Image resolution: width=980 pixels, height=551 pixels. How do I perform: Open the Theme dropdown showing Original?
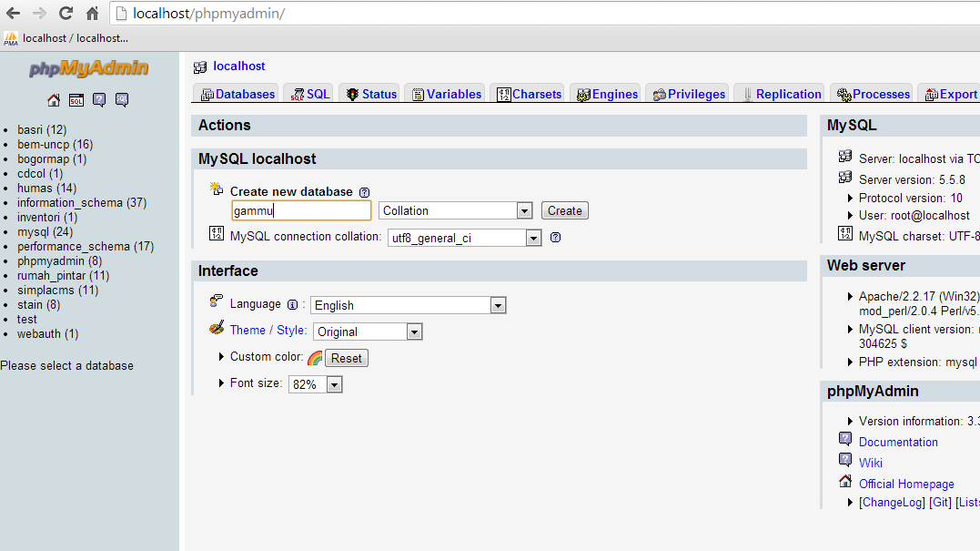click(x=369, y=332)
